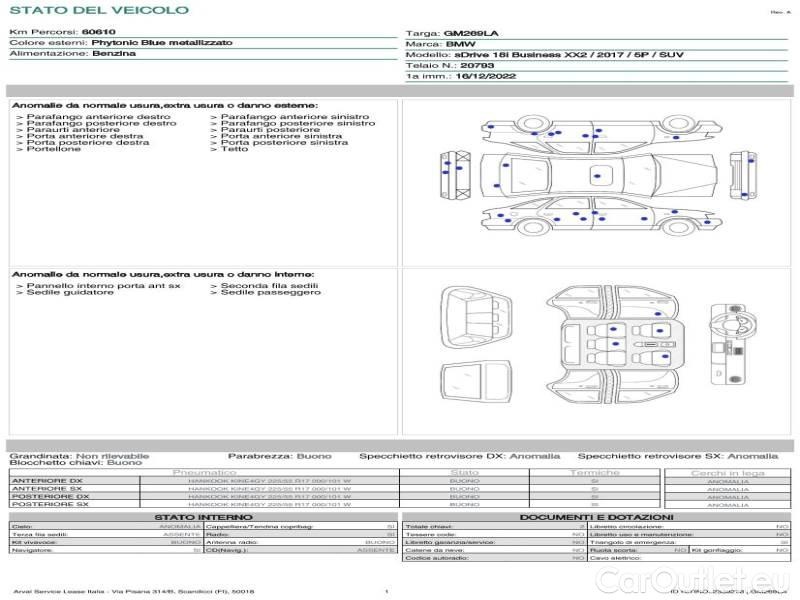Click the 'STATO INTERNO' section header
The height and width of the screenshot is (600, 800).
204,517
